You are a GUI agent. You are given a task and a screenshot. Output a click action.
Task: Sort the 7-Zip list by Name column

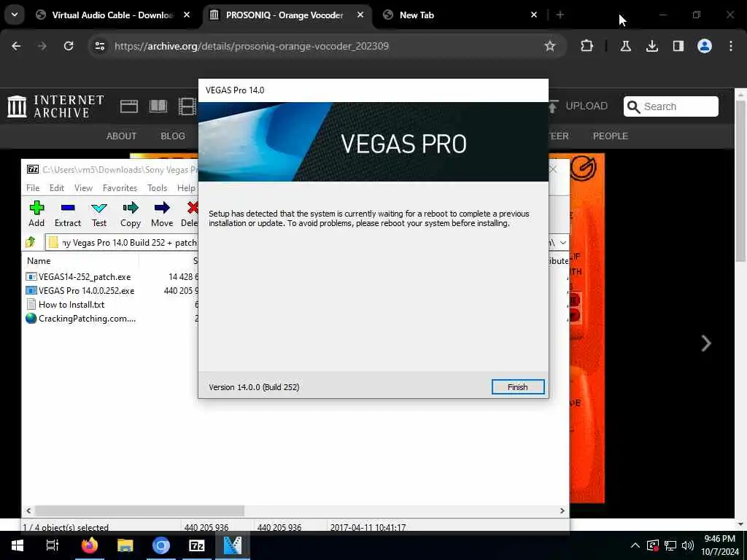point(39,260)
